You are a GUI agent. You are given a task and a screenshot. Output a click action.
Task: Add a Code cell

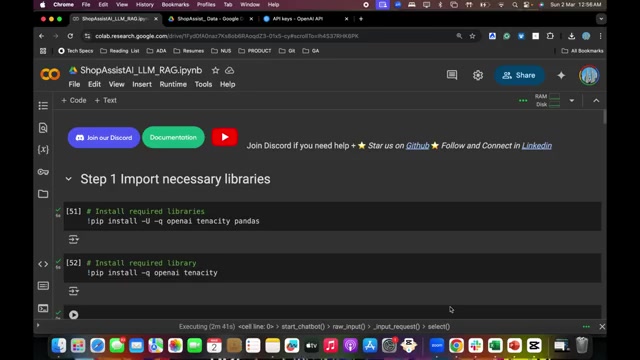tap(73, 100)
